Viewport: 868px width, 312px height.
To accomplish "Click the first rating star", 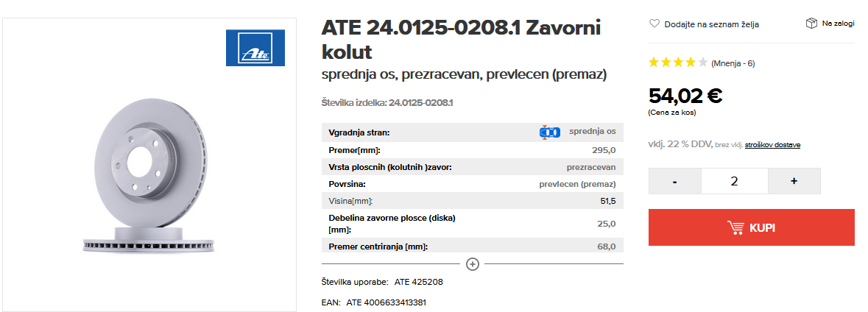I will click(654, 63).
